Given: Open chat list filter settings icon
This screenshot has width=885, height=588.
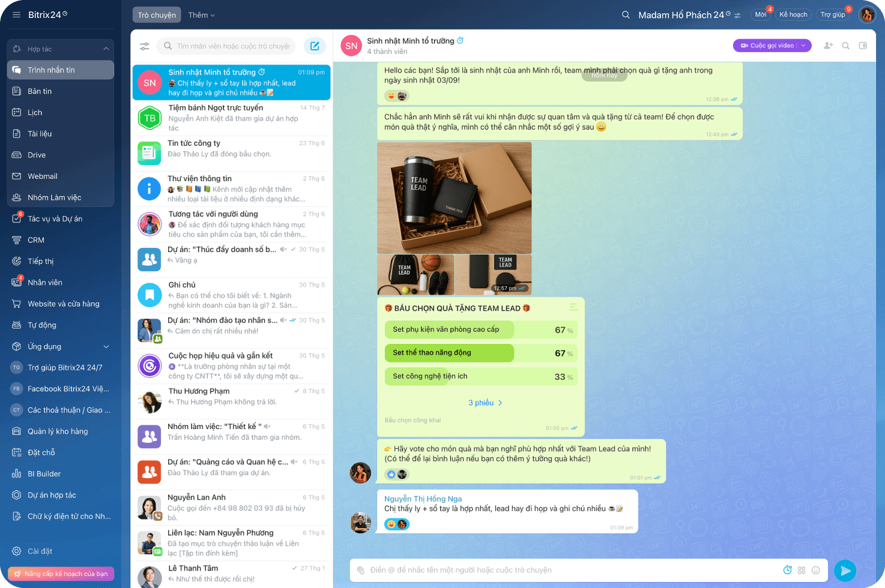Looking at the screenshot, I should [144, 46].
